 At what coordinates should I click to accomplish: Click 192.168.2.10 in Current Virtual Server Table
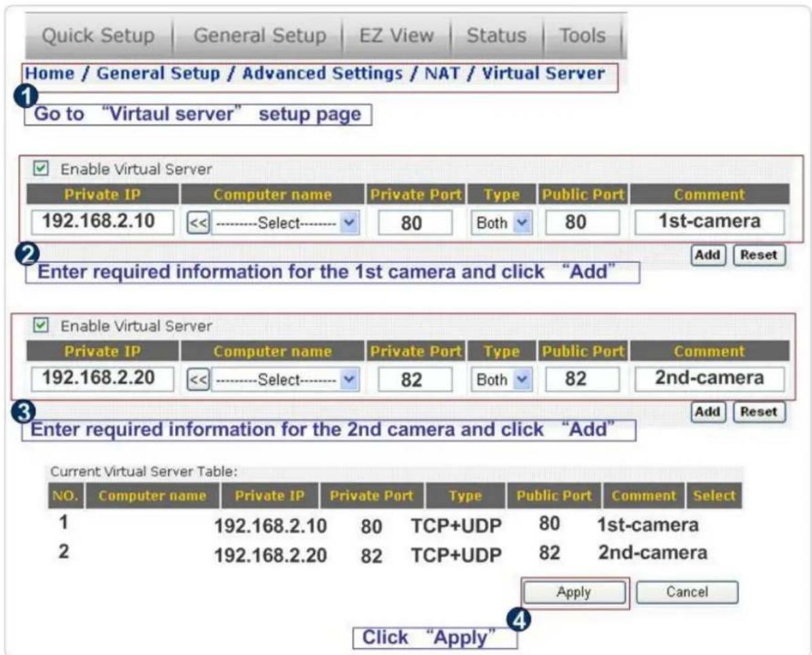tap(270, 526)
